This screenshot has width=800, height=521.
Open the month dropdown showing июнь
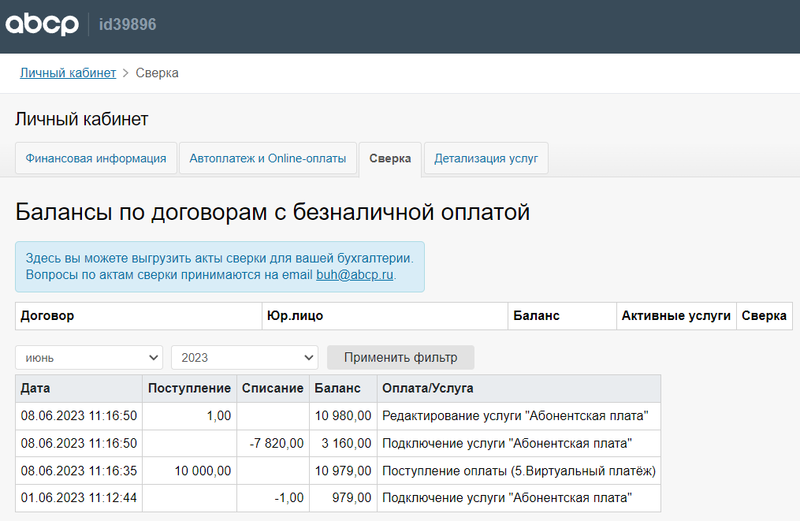coord(89,357)
